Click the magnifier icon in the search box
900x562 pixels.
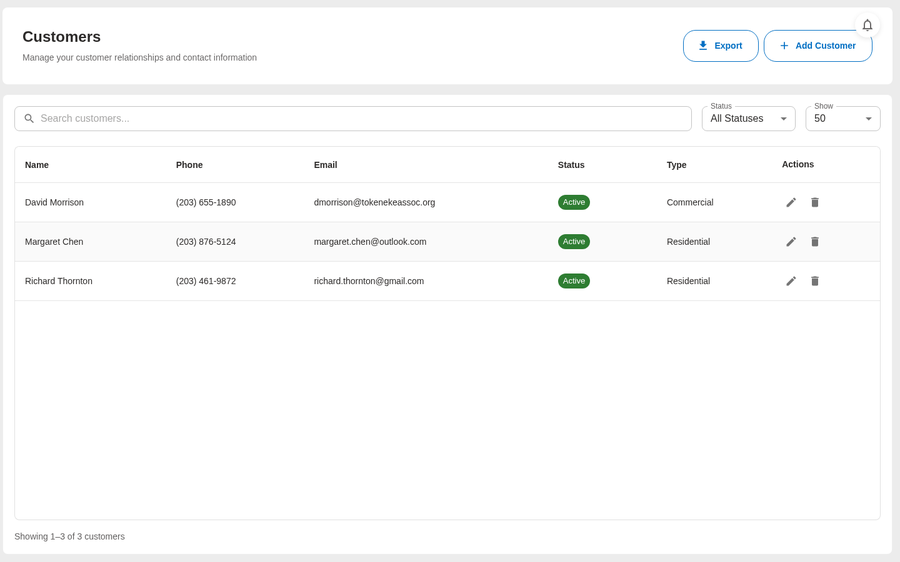(29, 118)
